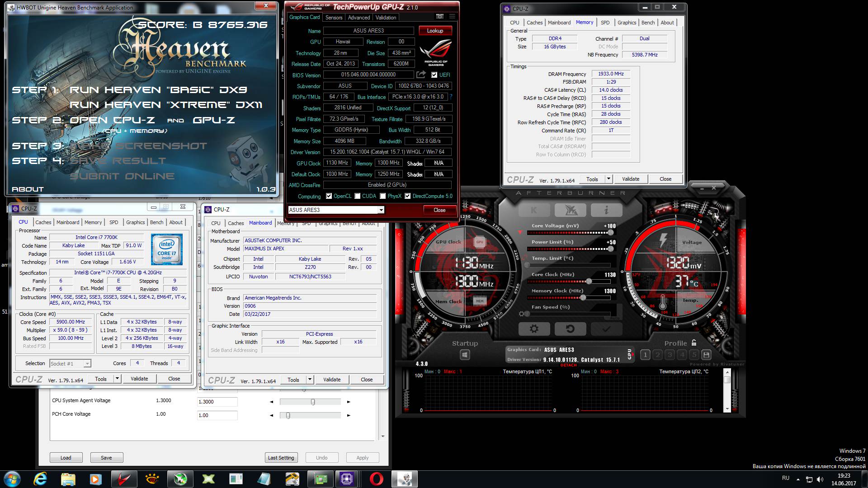This screenshot has height=488, width=868.
Task: Toggle Afterburner apply at Windows startup icon
Action: pos(465,355)
